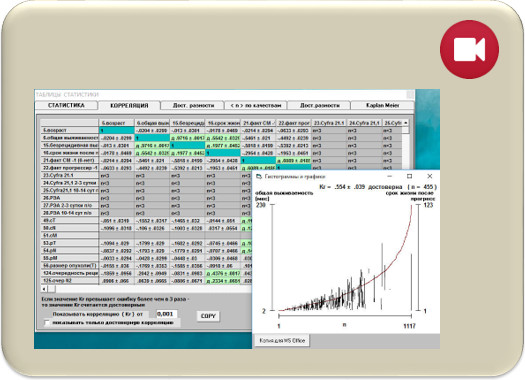The width and height of the screenshot is (525, 380).
Task: Click green 16.срок жизн cell in 124.очередность row
Action: 223,273
